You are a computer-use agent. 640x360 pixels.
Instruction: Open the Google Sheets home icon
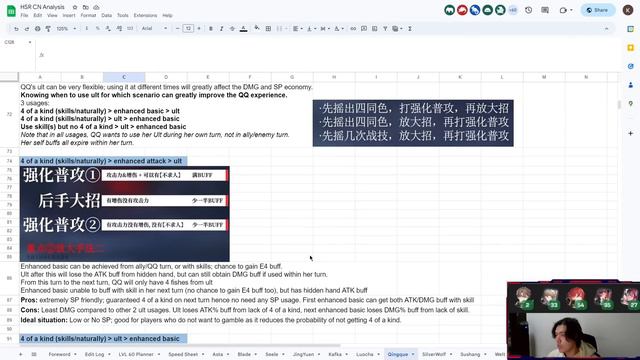[11, 11]
